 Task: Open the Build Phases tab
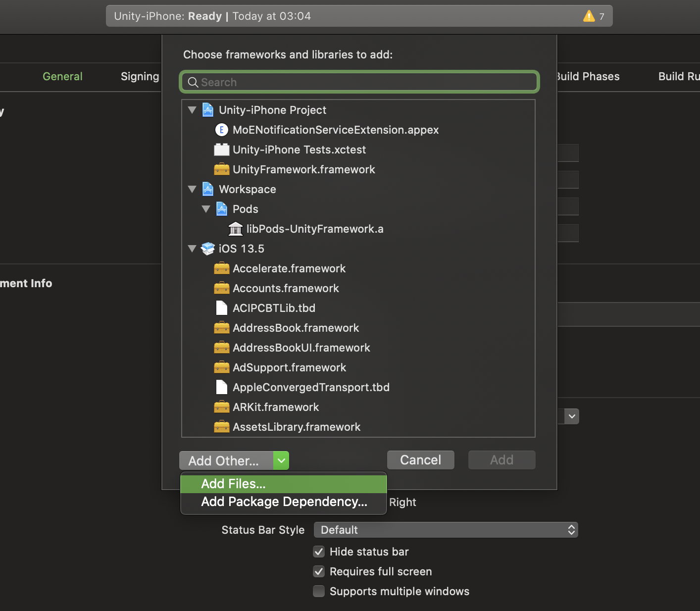(x=589, y=76)
